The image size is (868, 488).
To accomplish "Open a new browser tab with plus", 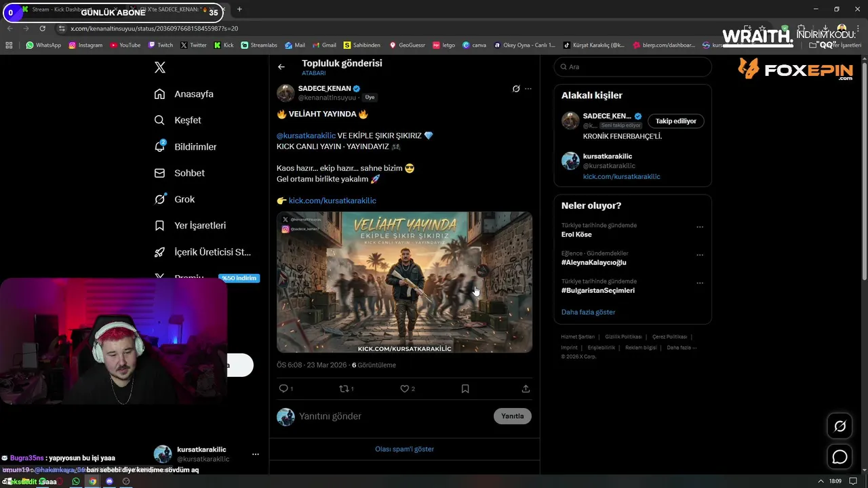I will coord(239,9).
